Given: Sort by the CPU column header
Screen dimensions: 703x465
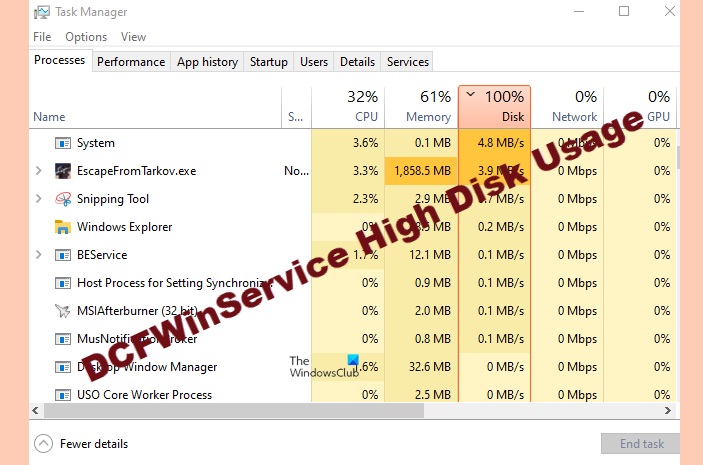Looking at the screenshot, I should [348, 108].
